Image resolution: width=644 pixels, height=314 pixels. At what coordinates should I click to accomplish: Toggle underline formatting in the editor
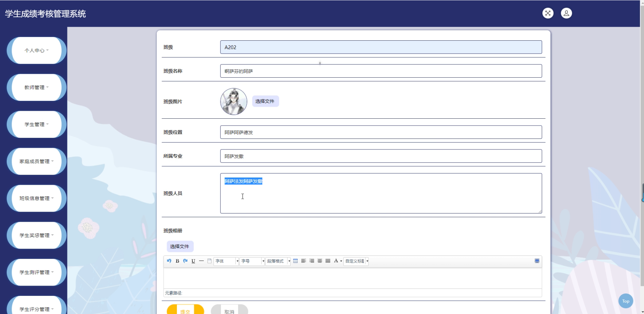[x=193, y=261]
